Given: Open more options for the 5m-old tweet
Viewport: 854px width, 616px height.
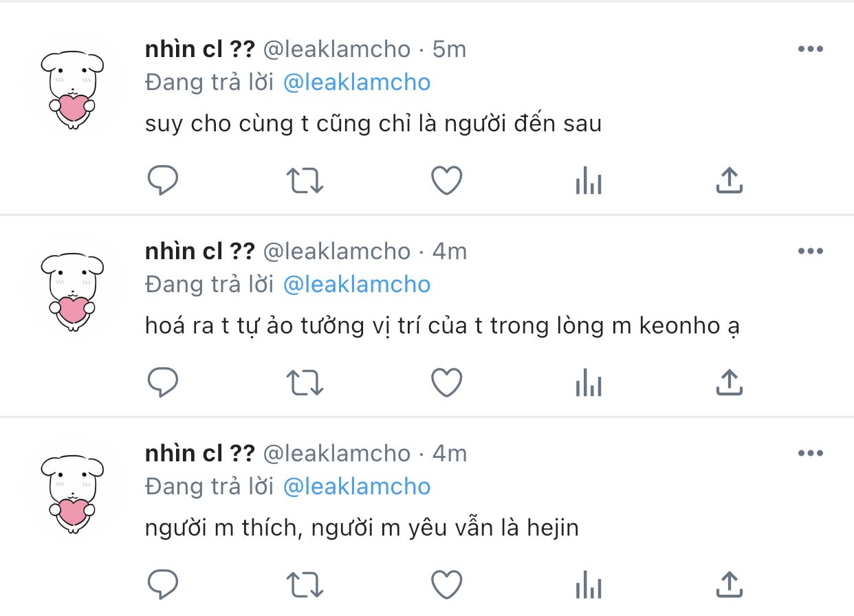Looking at the screenshot, I should [x=811, y=49].
